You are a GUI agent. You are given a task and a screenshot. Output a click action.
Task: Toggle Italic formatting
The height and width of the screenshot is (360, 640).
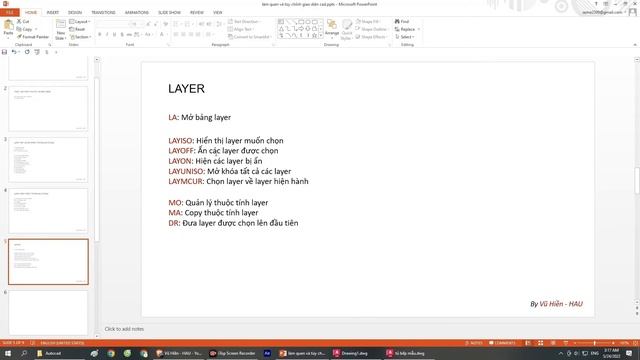[107, 35]
